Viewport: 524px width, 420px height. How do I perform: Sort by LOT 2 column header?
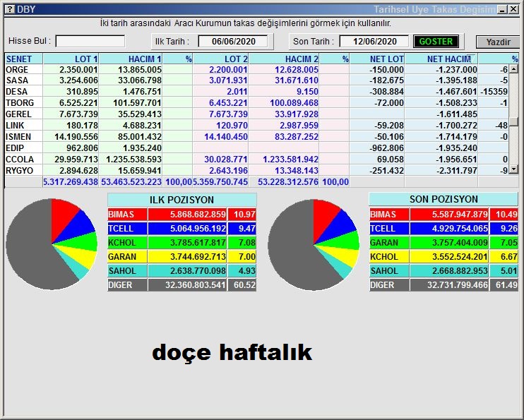tap(220, 59)
